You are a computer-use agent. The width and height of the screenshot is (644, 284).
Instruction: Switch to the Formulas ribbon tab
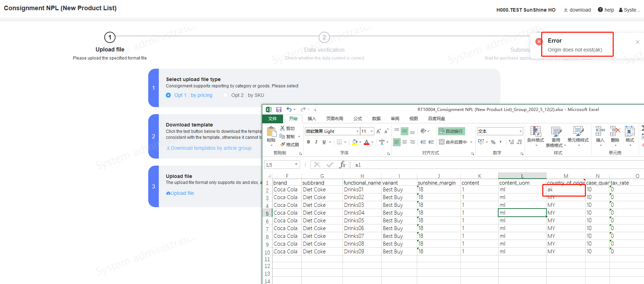(357, 119)
